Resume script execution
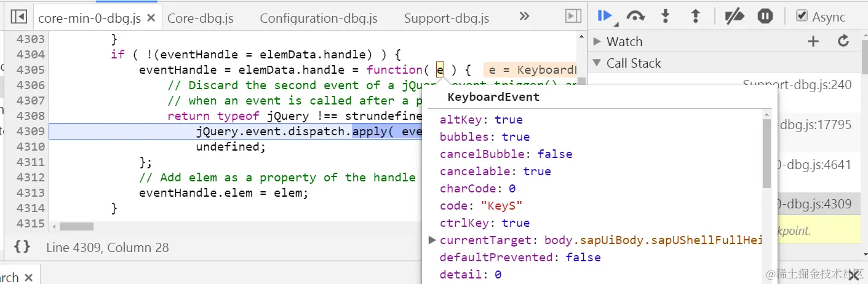Image resolution: width=868 pixels, height=284 pixels. [x=604, y=17]
